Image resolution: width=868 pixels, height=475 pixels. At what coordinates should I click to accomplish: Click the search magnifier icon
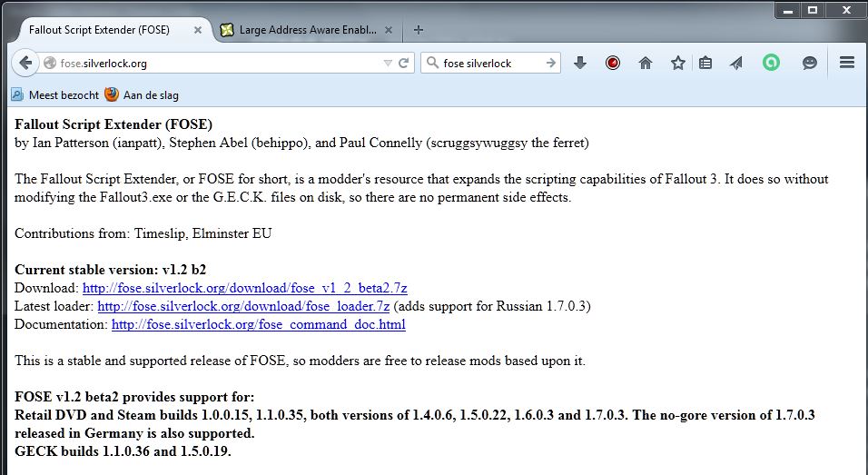click(432, 63)
